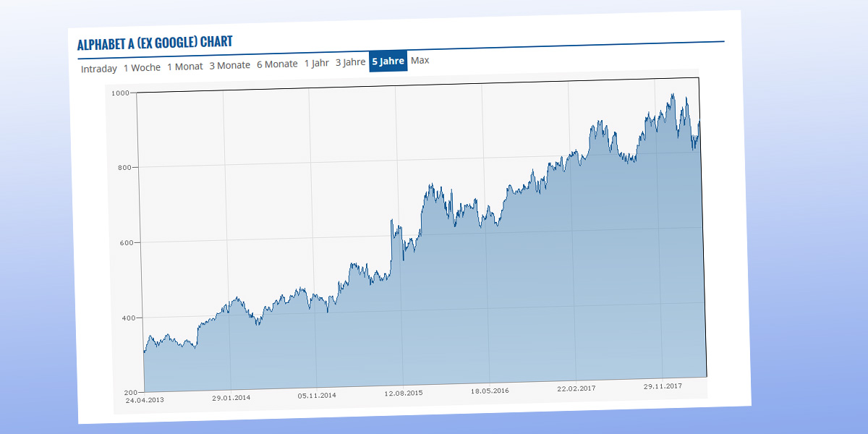Click the active 5 Jahre tab

[x=388, y=61]
